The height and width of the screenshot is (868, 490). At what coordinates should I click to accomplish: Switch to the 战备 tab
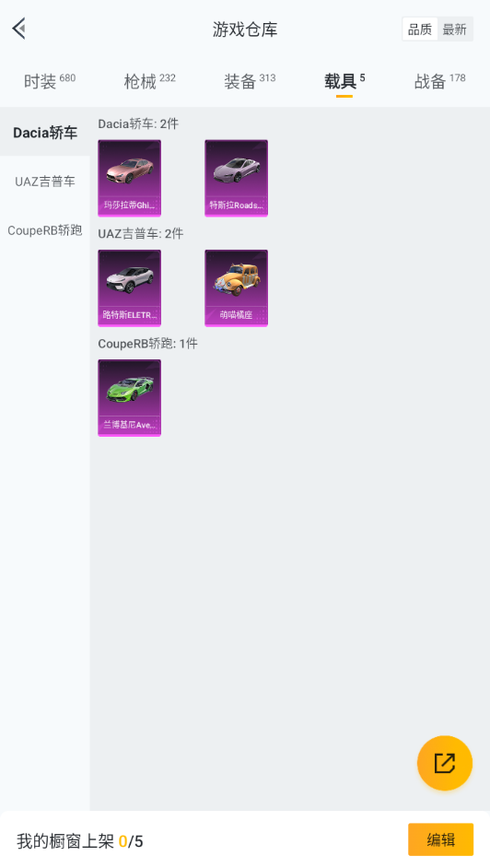(x=439, y=81)
